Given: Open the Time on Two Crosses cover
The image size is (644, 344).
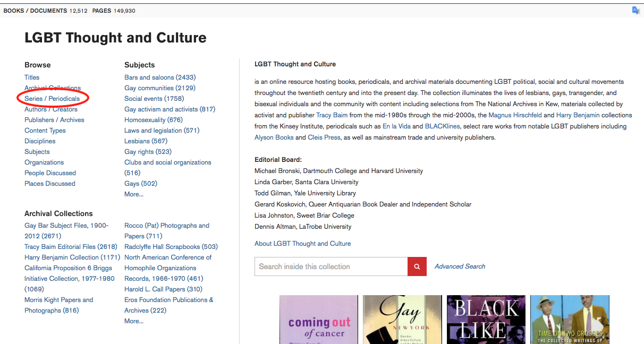Looking at the screenshot, I should (570, 320).
